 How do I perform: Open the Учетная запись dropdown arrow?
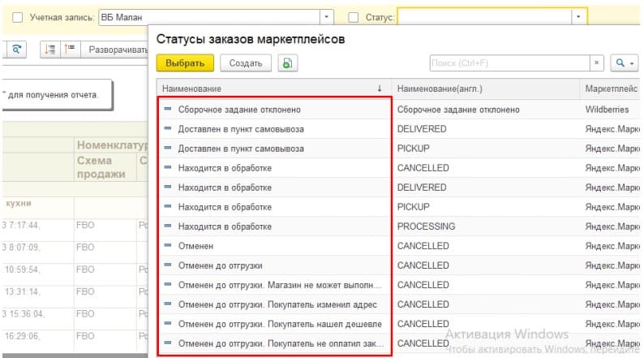[x=326, y=17]
